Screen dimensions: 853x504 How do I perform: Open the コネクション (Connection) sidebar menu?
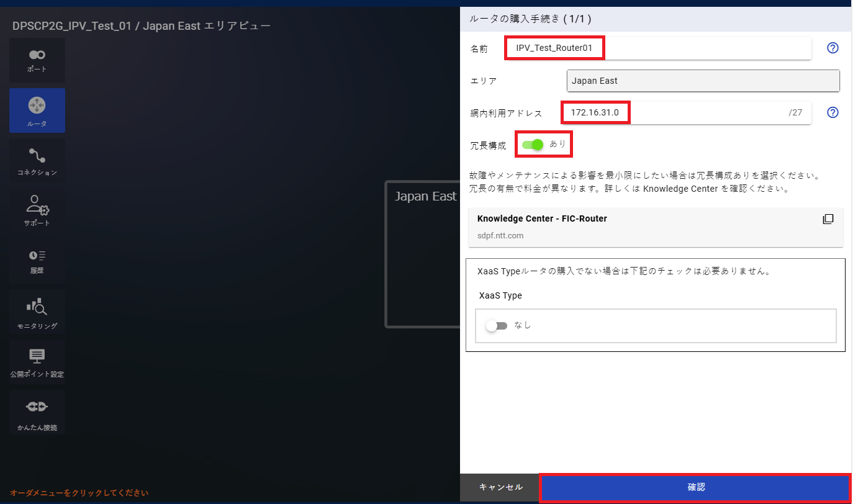click(37, 161)
